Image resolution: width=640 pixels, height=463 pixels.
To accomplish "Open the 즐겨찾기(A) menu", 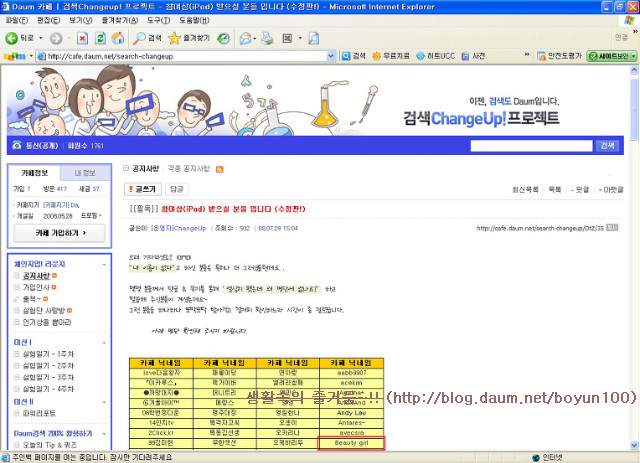I will [120, 20].
